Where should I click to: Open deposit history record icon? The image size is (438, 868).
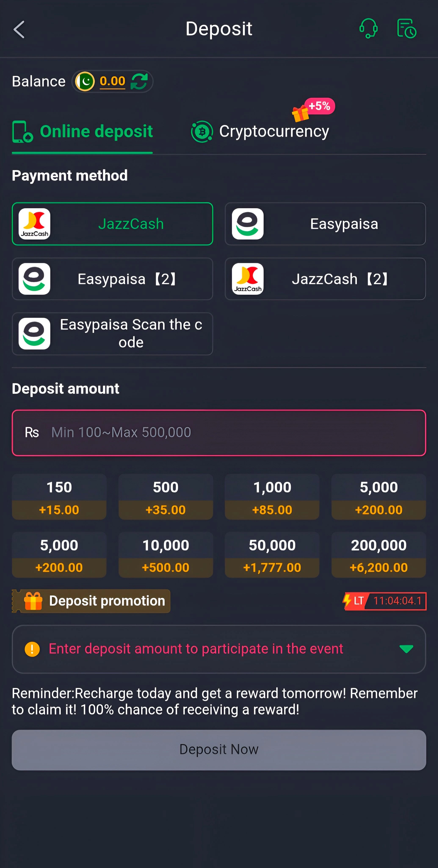407,29
